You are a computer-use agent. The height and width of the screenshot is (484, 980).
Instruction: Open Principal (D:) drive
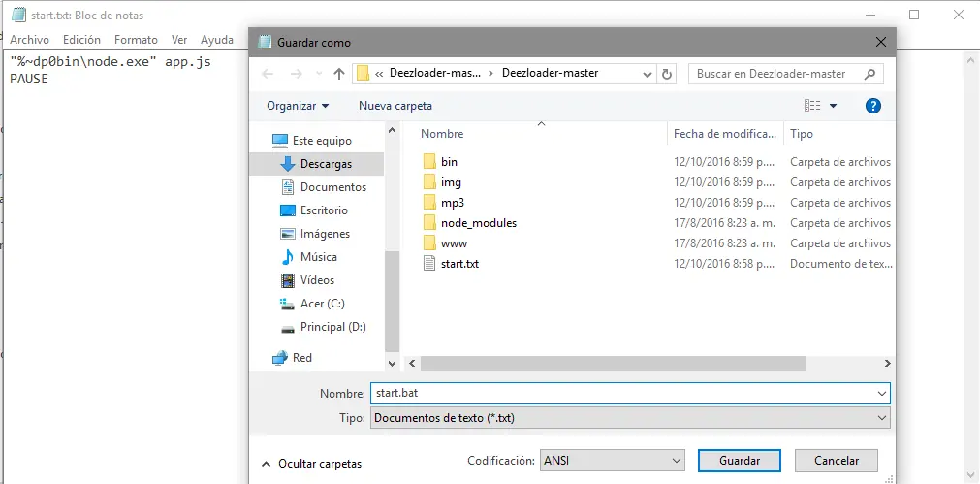[x=323, y=327]
